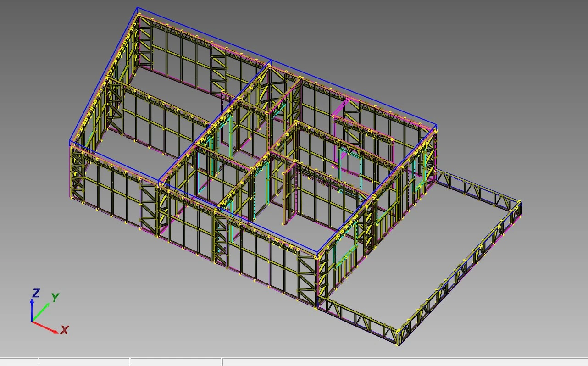Click the blue Z axis label
The height and width of the screenshot is (366, 588).
pos(35,294)
